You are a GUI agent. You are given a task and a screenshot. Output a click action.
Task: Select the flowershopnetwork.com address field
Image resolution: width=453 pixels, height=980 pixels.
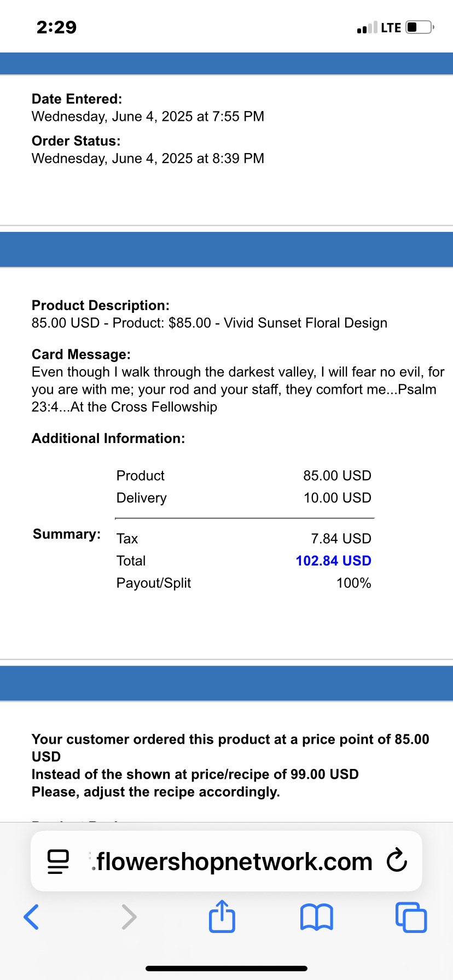click(x=226, y=861)
